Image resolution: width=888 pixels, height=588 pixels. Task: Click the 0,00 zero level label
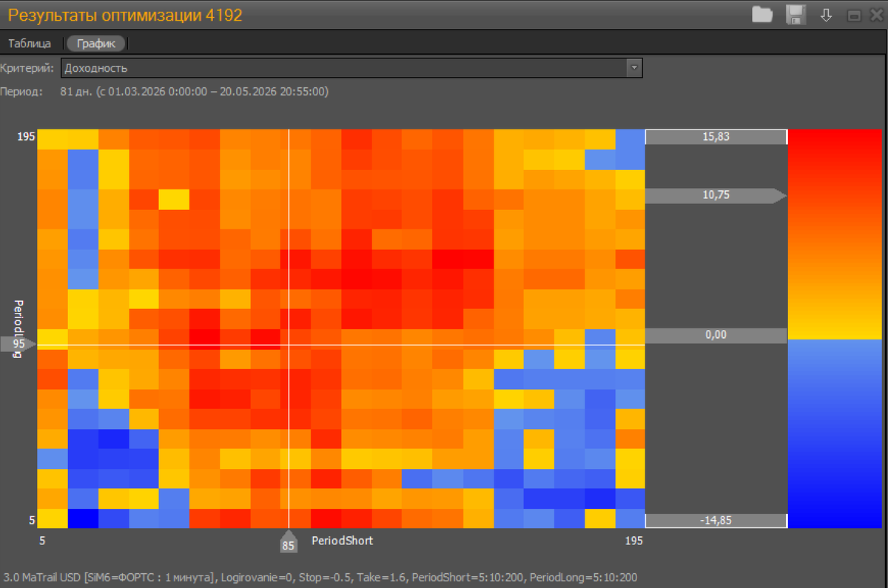[x=716, y=335]
